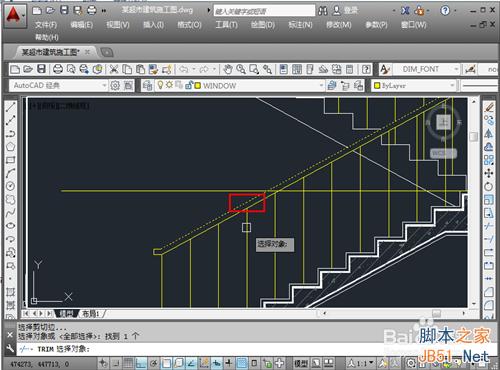Viewport: 500px width, 370px height.
Task: Click the WINDOW layer yellow color swatch
Action: (198, 86)
